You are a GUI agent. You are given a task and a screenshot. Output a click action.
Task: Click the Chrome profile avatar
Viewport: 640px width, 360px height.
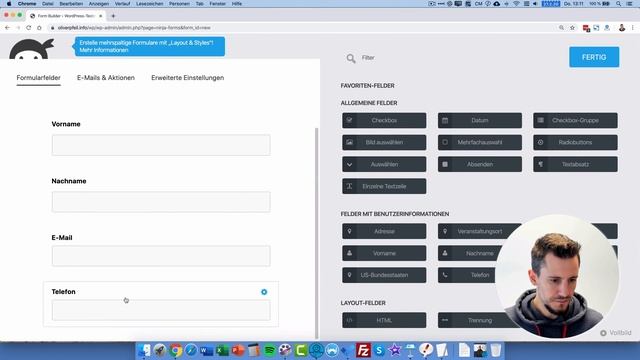[x=622, y=28]
